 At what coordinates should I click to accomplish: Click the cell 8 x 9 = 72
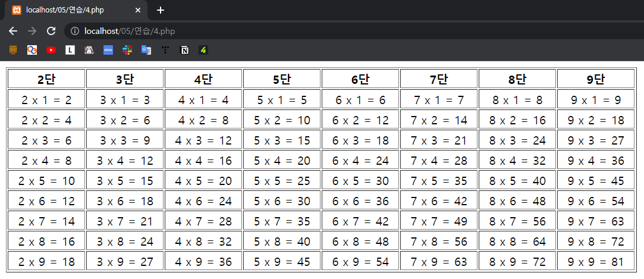[x=517, y=261]
